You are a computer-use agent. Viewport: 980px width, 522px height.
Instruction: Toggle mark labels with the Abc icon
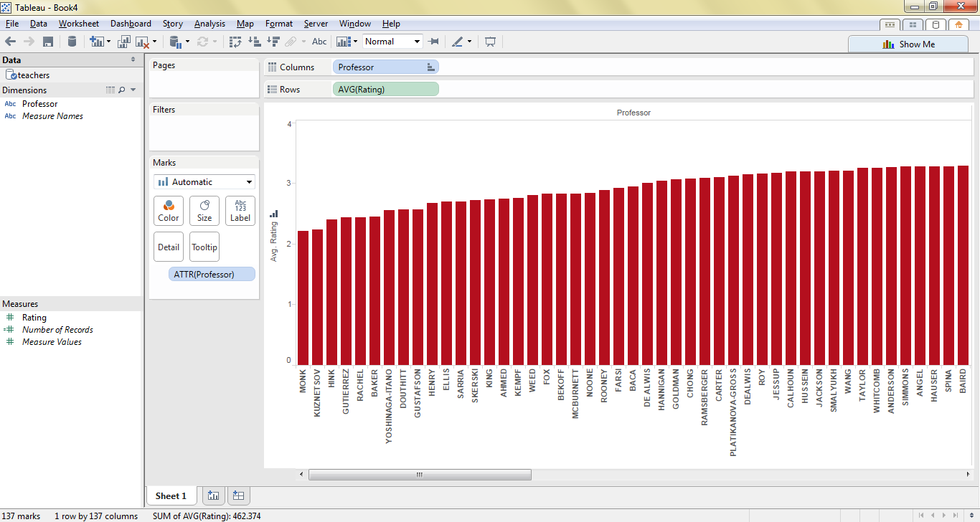[319, 42]
